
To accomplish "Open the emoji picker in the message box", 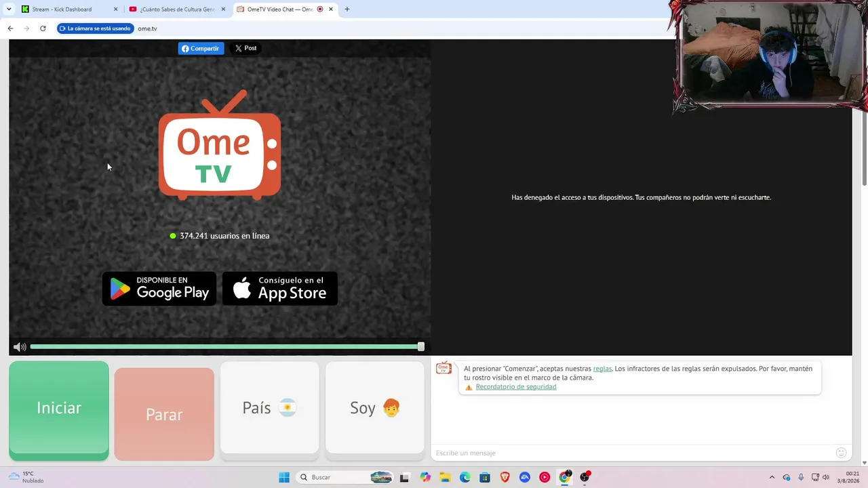I will [841, 453].
